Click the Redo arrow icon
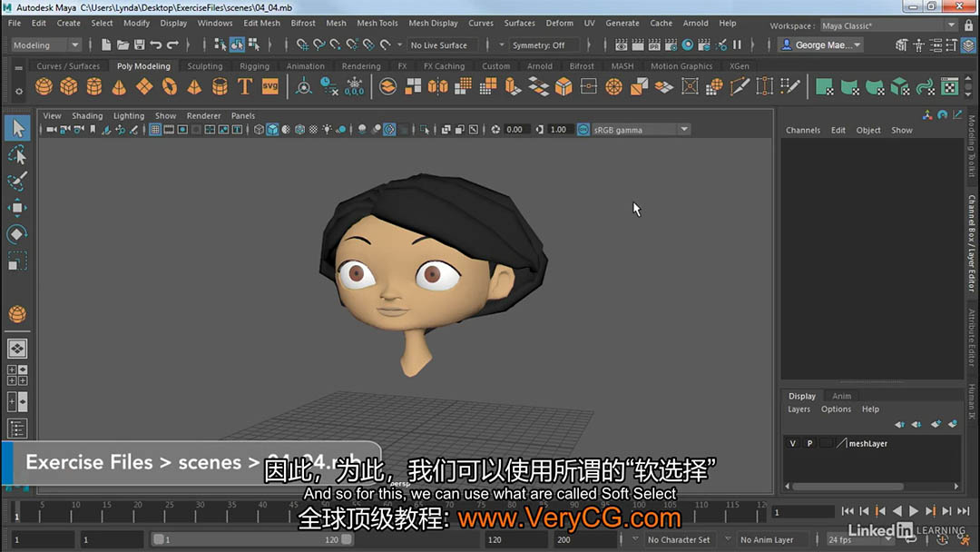 pos(172,45)
